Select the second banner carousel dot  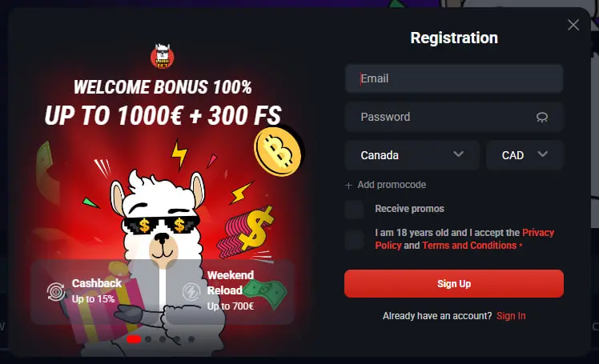[x=148, y=339]
